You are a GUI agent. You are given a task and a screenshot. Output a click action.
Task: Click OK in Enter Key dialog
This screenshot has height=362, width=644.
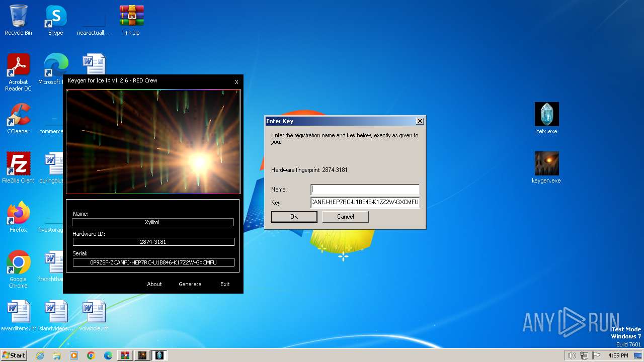point(294,217)
